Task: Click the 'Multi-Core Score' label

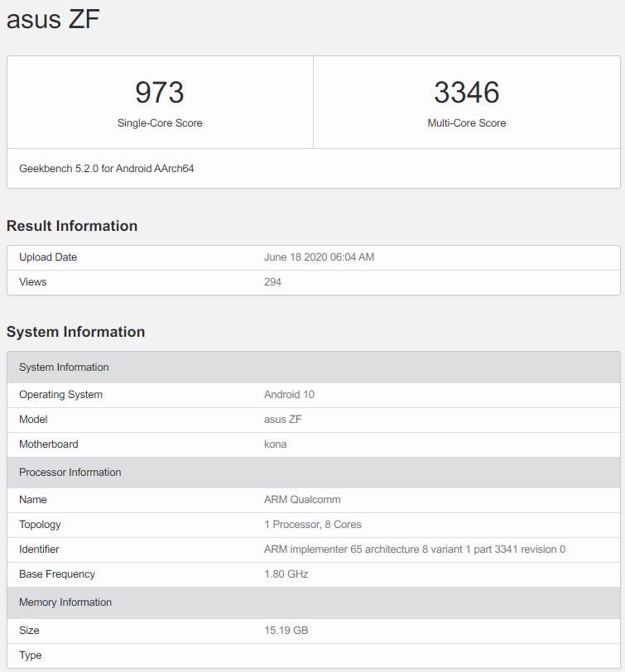Action: (x=466, y=123)
